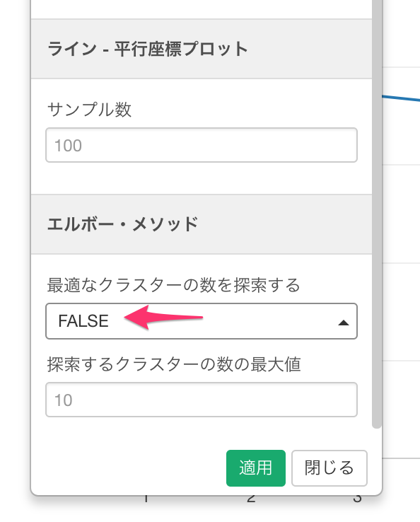Select the エルボー・メソッド section header

[x=202, y=224]
